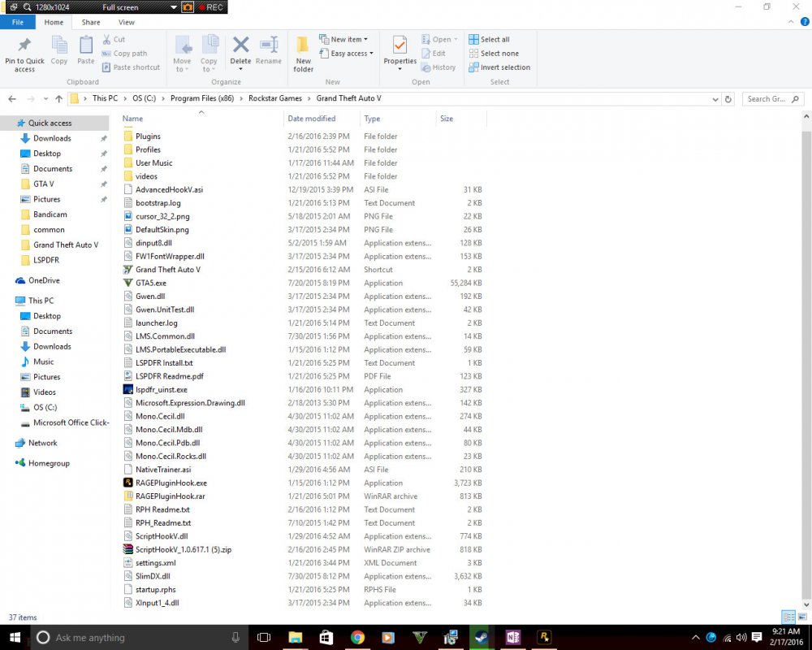Switch to Details view icon
812x650 pixels.
(788, 617)
